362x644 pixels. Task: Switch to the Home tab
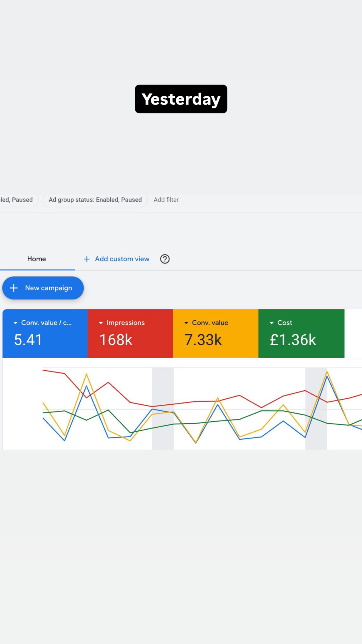point(37,259)
